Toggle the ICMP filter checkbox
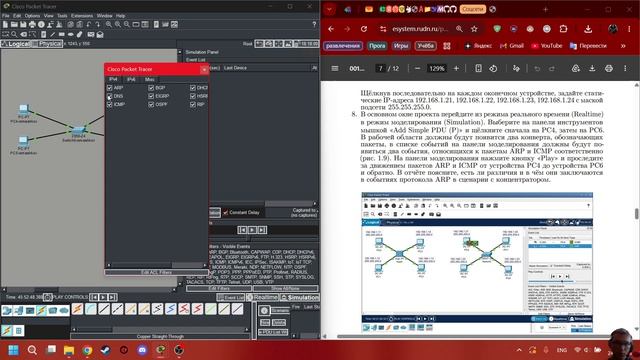This screenshot has width=640, height=360. point(109,104)
